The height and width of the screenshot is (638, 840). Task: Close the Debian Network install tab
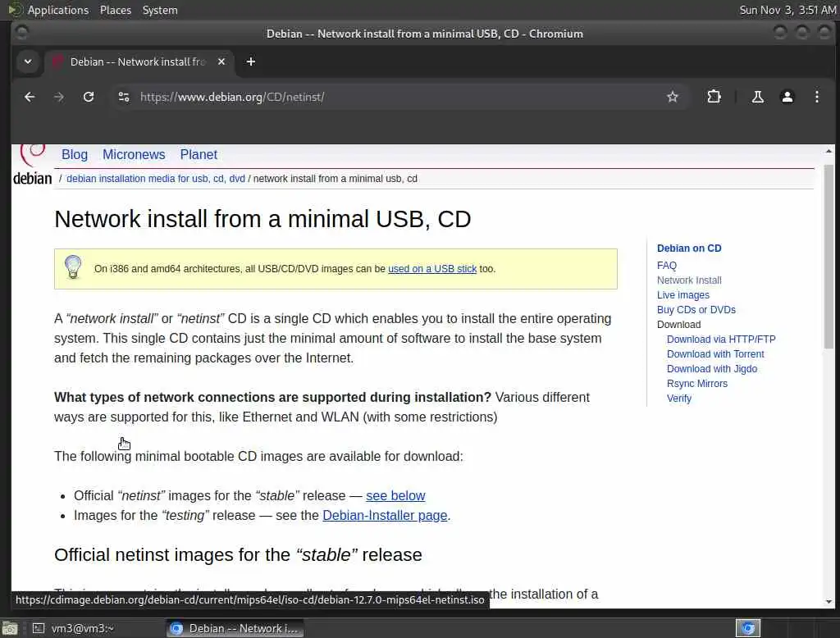click(221, 62)
